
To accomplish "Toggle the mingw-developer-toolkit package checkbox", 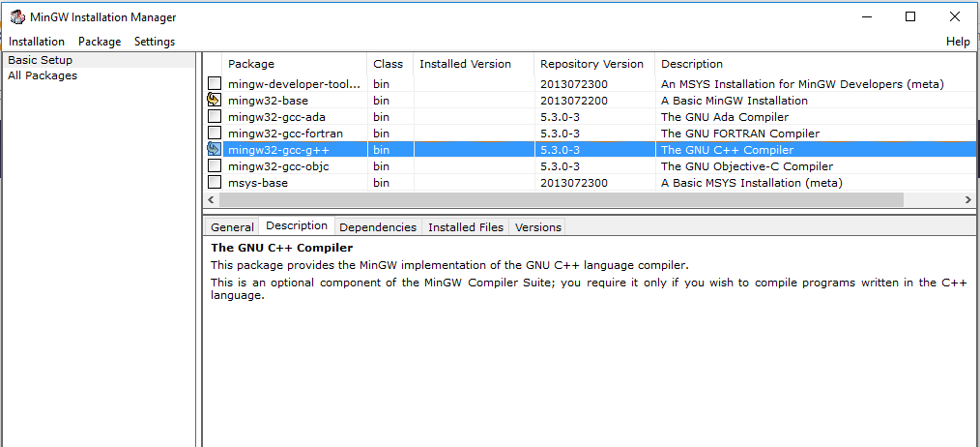I will (x=215, y=84).
